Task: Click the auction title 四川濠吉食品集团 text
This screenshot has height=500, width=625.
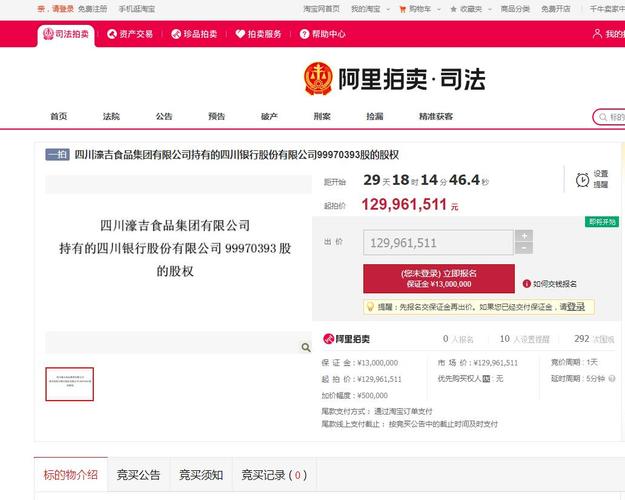Action: (237, 154)
